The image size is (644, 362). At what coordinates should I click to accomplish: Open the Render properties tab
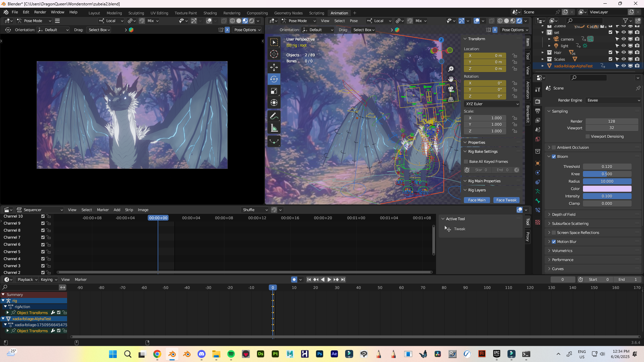point(538,101)
